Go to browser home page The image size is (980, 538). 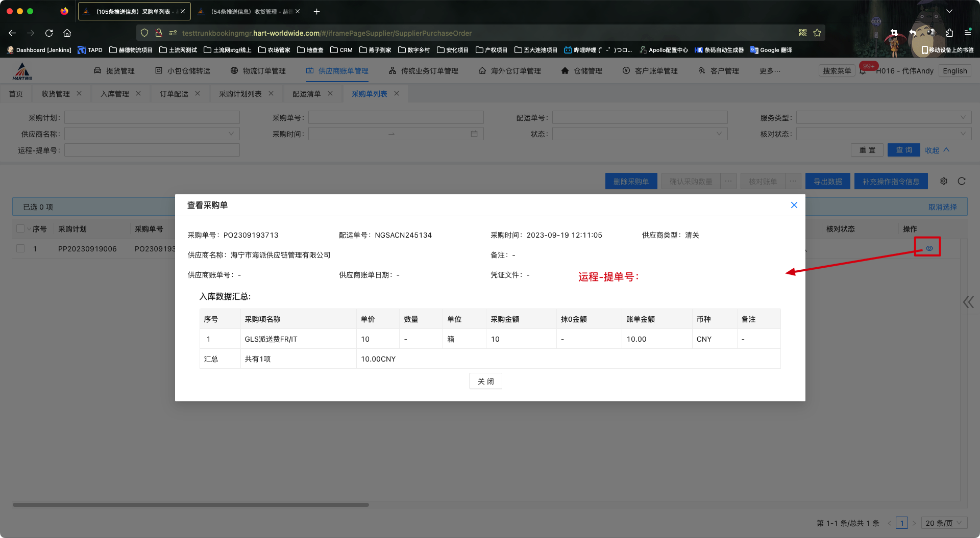tap(67, 33)
